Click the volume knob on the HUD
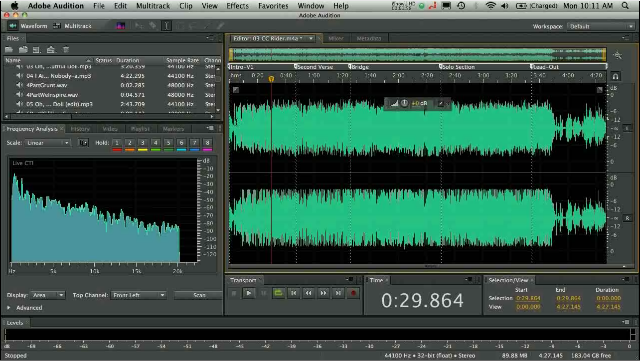 (x=404, y=103)
